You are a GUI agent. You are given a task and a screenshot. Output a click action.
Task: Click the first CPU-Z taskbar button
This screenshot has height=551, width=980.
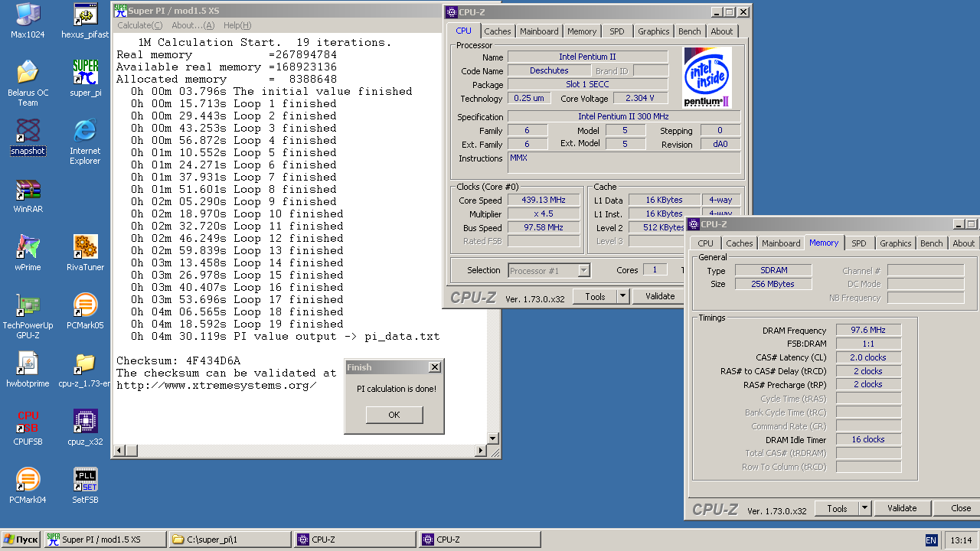coord(354,540)
